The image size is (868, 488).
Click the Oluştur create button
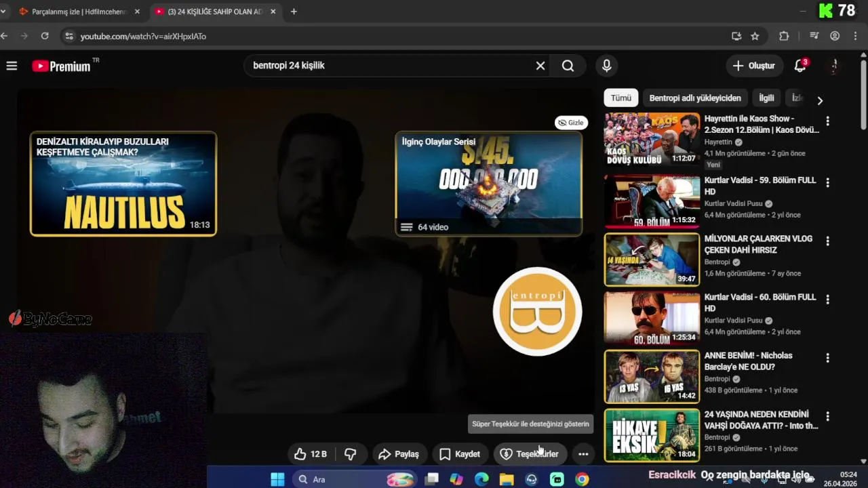tap(754, 66)
